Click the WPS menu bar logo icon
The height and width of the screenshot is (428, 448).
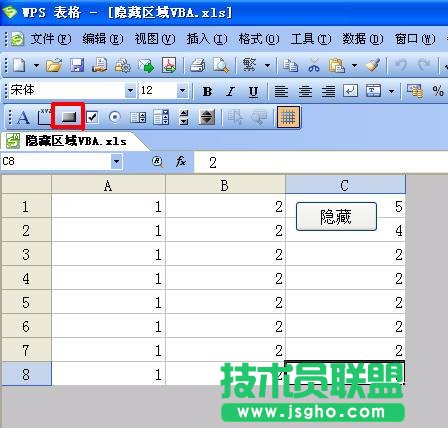pos(17,39)
